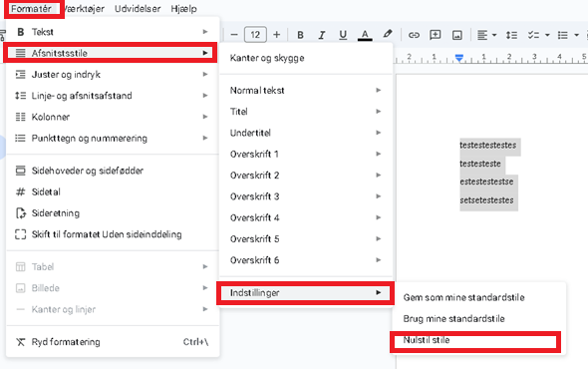588x369 pixels.
Task: Select the blue indent marker on the ruler
Action: [x=459, y=58]
